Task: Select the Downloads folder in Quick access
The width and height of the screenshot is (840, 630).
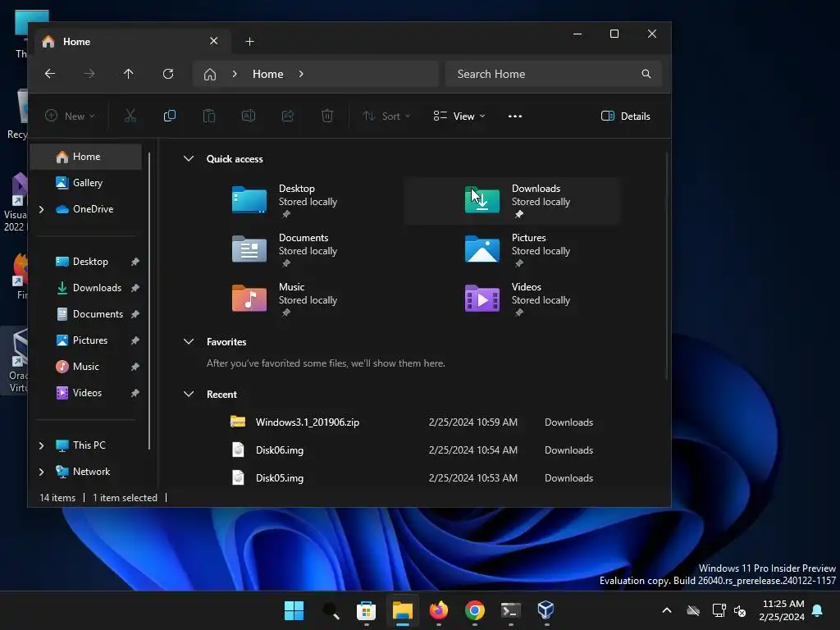Action: pyautogui.click(x=512, y=201)
